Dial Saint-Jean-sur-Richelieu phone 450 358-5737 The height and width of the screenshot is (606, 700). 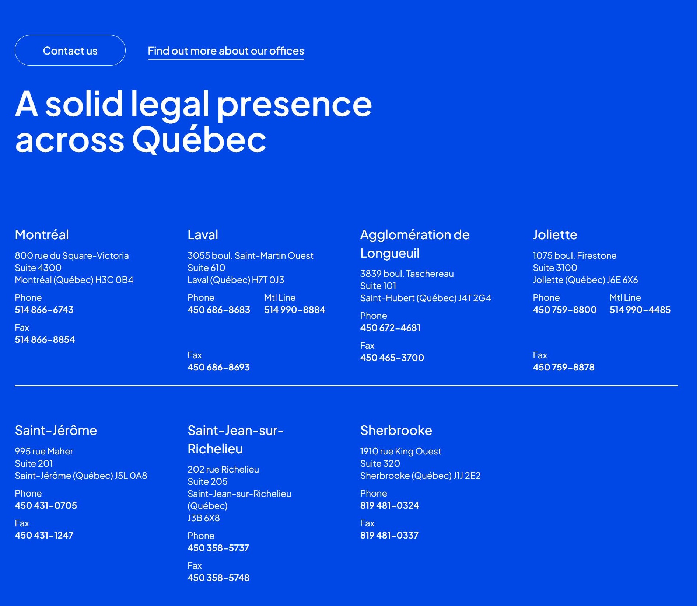[218, 548]
